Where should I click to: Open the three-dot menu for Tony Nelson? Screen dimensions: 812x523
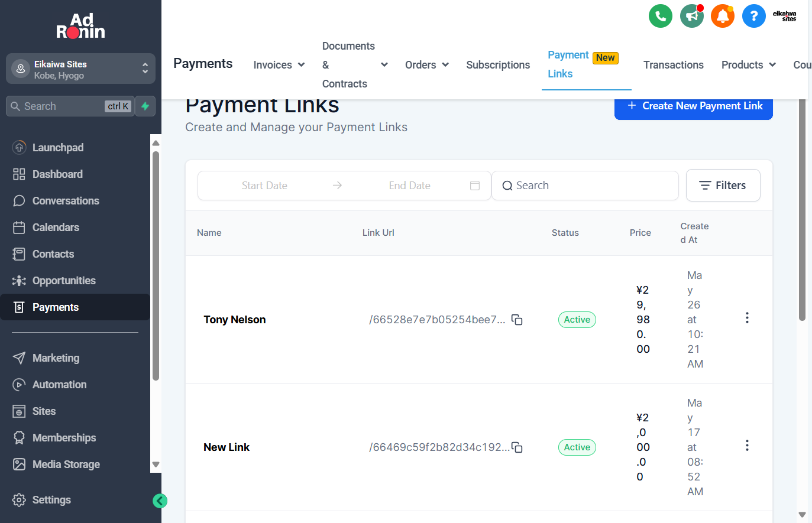point(747,318)
